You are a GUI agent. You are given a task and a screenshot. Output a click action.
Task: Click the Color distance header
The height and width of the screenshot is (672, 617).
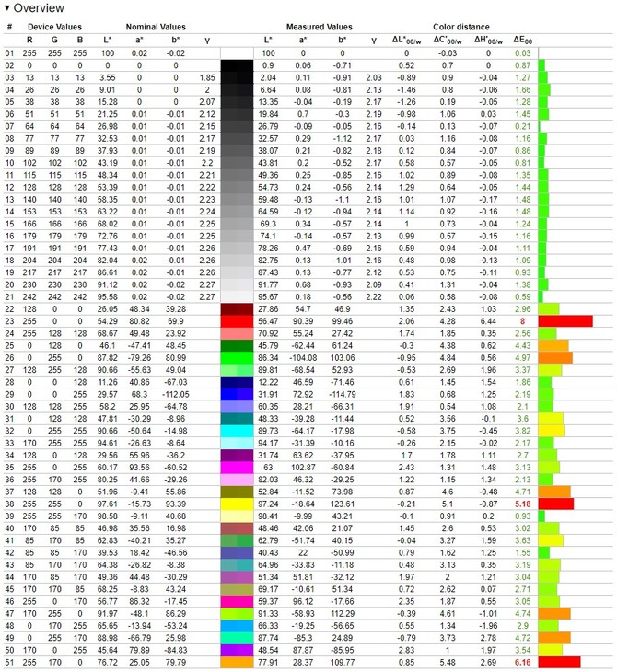[x=461, y=27]
